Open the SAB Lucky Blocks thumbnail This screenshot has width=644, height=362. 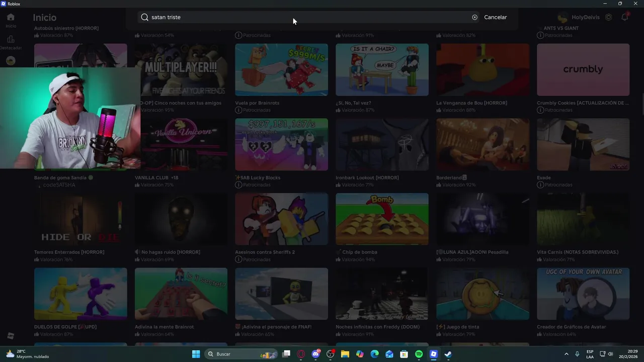pos(281,144)
